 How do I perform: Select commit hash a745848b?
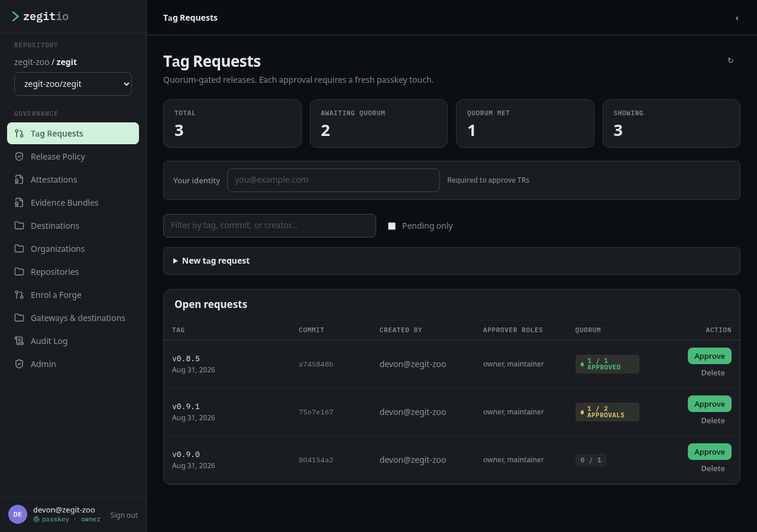pyautogui.click(x=316, y=364)
